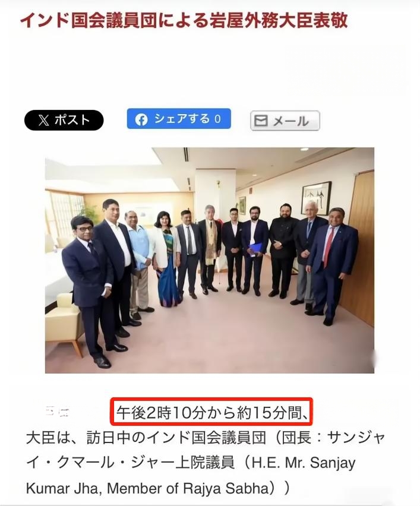Click the X logo in the post button

tap(43, 121)
